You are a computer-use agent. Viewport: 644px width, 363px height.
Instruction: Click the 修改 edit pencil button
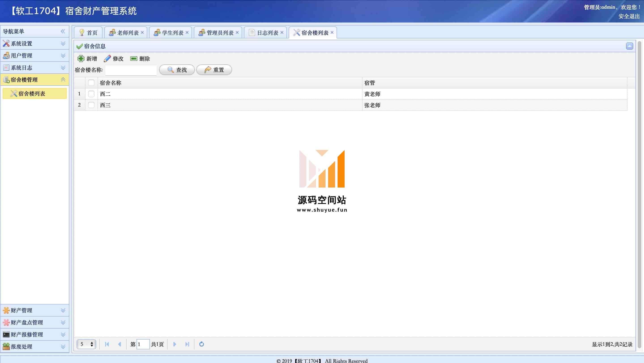point(113,59)
